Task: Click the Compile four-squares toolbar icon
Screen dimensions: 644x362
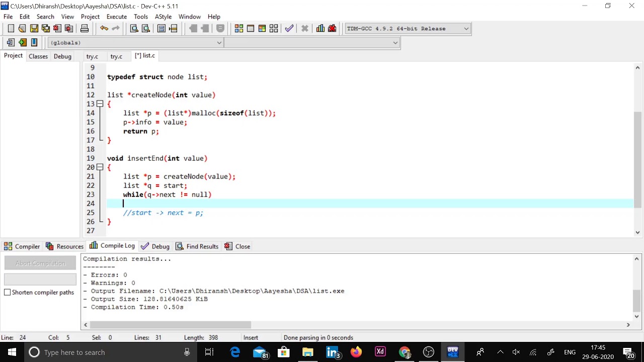Action: [x=239, y=29]
